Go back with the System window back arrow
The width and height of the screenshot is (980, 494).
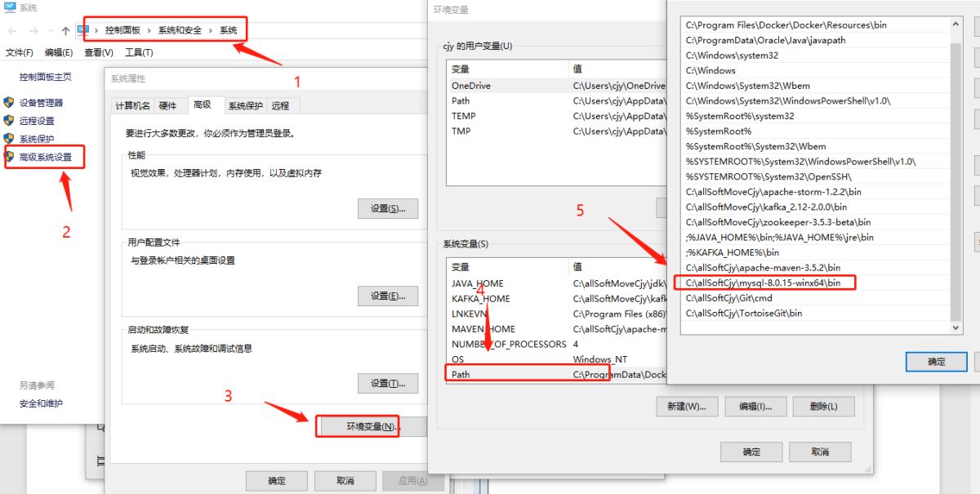point(12,30)
